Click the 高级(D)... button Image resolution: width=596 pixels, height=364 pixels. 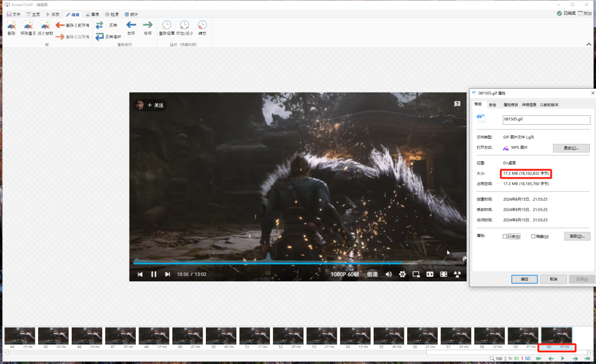pos(577,237)
